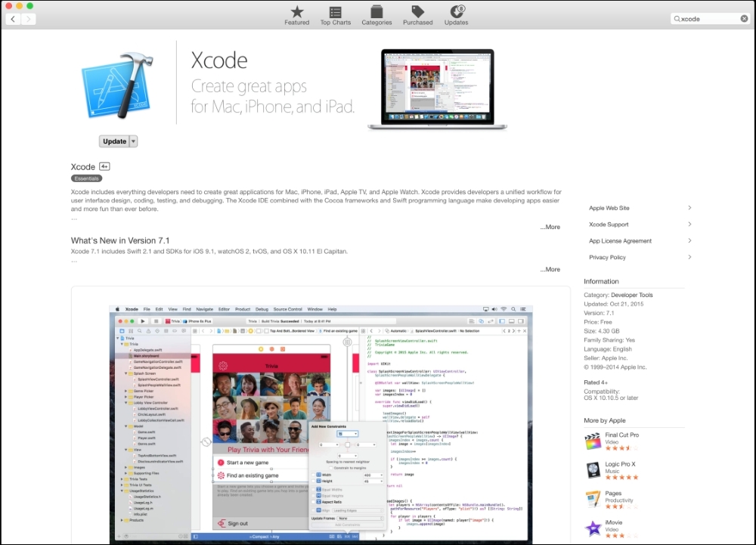Open Logic Pro X icon

(x=593, y=470)
